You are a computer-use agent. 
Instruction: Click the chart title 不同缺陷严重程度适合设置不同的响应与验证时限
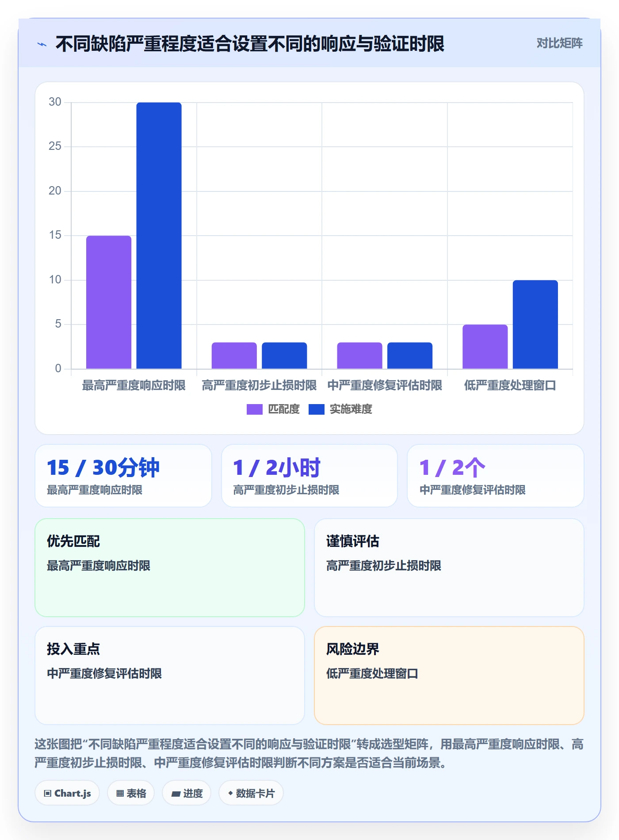coord(250,44)
